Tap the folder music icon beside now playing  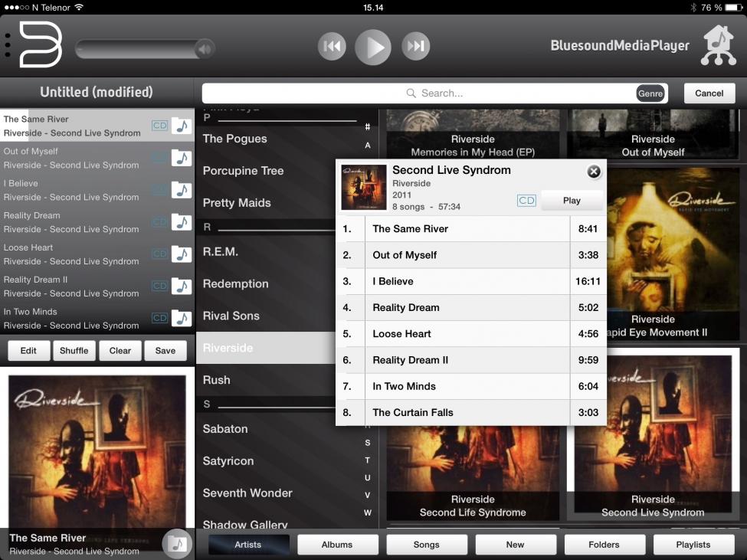pyautogui.click(x=177, y=543)
